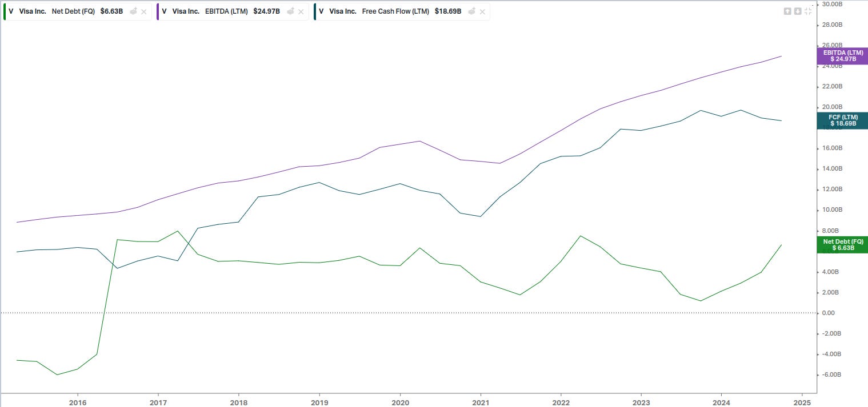Click the up-arrow pane button at top right
The width and height of the screenshot is (868, 407).
click(787, 11)
